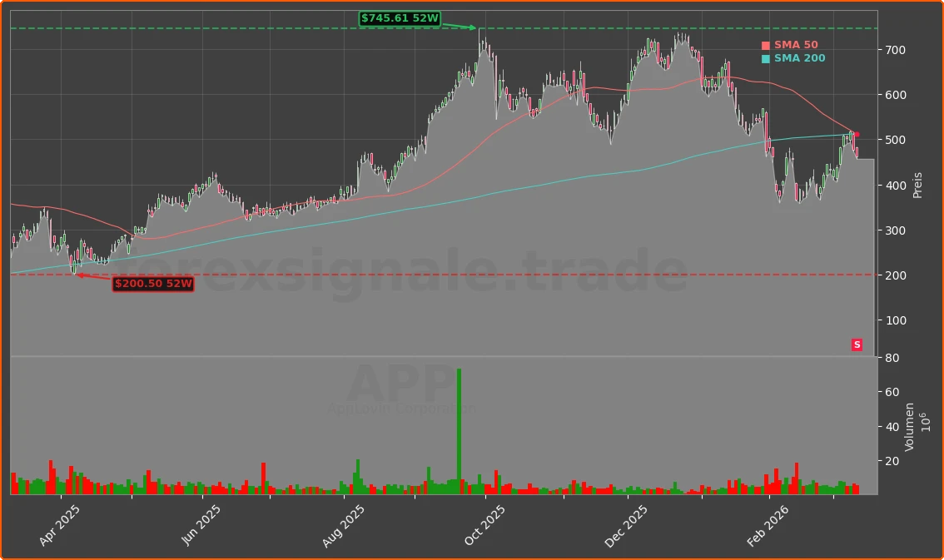Screen dimensions: 944x560
Task: Click the teal SMA 200 legend square
Action: tap(764, 58)
